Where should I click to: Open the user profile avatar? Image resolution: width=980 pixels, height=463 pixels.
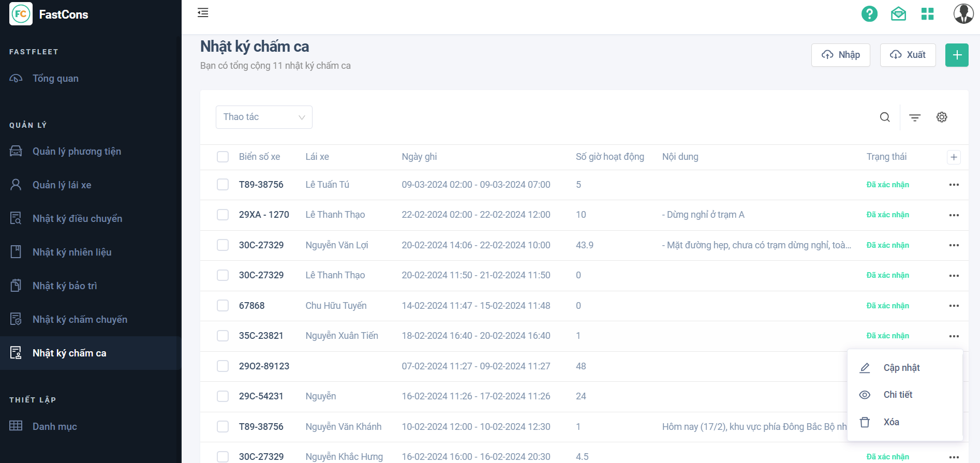963,14
